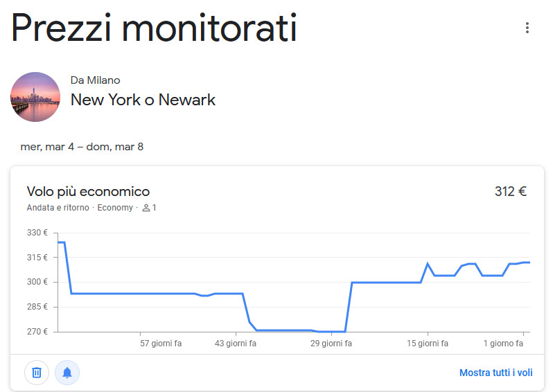Click the "29 giorni fa" axis marker
The height and width of the screenshot is (392, 553).
(331, 344)
